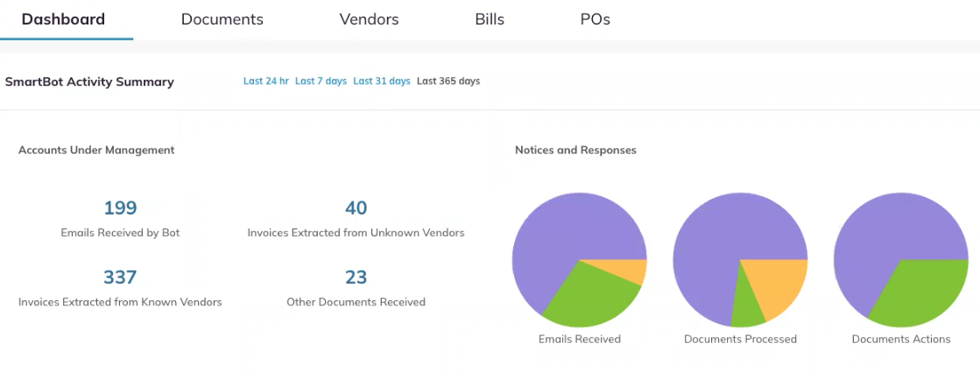Image resolution: width=980 pixels, height=372 pixels.
Task: Click the 337 Known Vendors invoice count
Action: tap(120, 277)
